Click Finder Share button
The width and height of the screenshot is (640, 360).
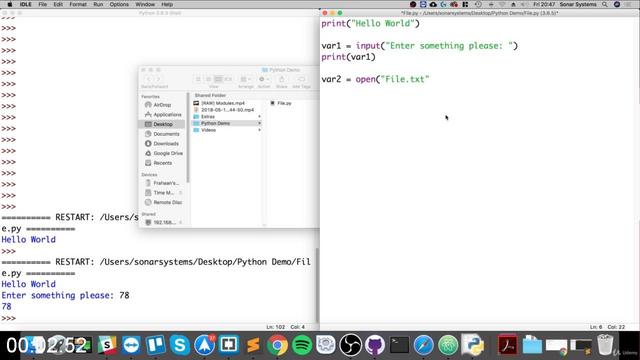[x=282, y=79]
